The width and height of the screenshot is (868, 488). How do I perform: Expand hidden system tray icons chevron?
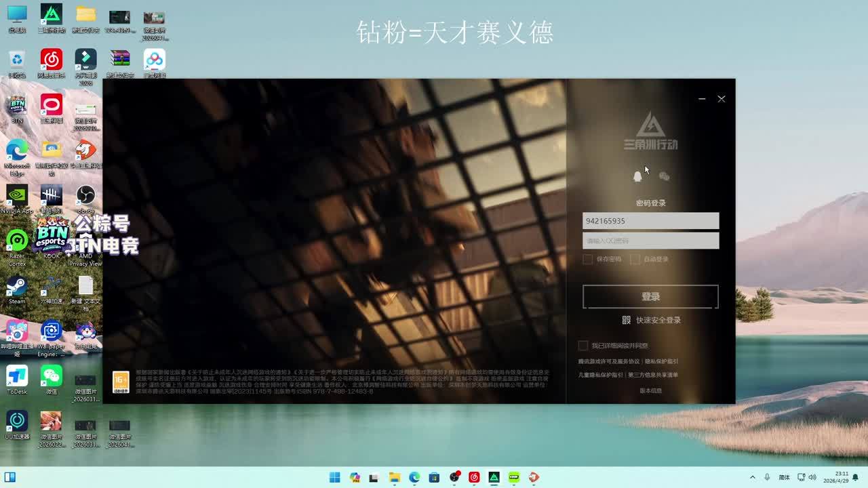click(752, 477)
